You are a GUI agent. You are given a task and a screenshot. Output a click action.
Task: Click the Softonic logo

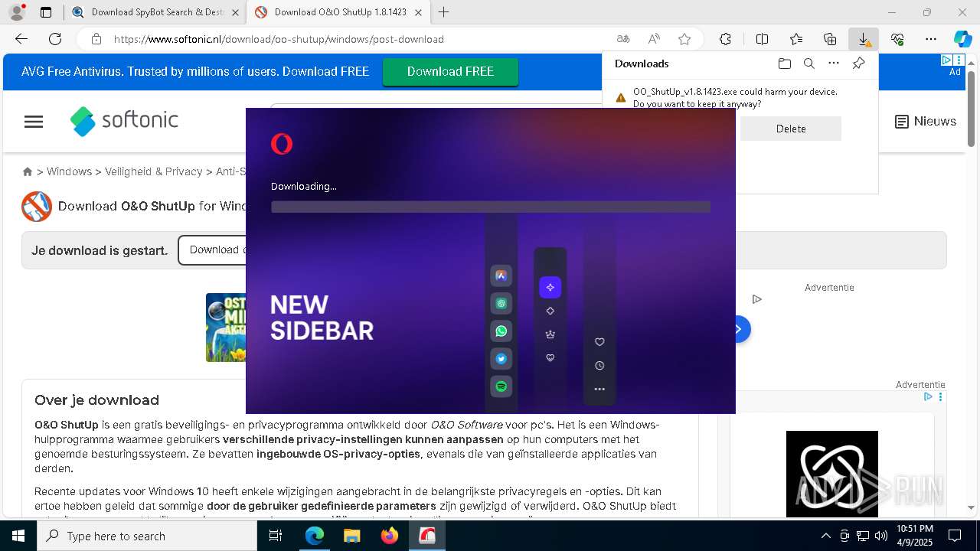(124, 121)
